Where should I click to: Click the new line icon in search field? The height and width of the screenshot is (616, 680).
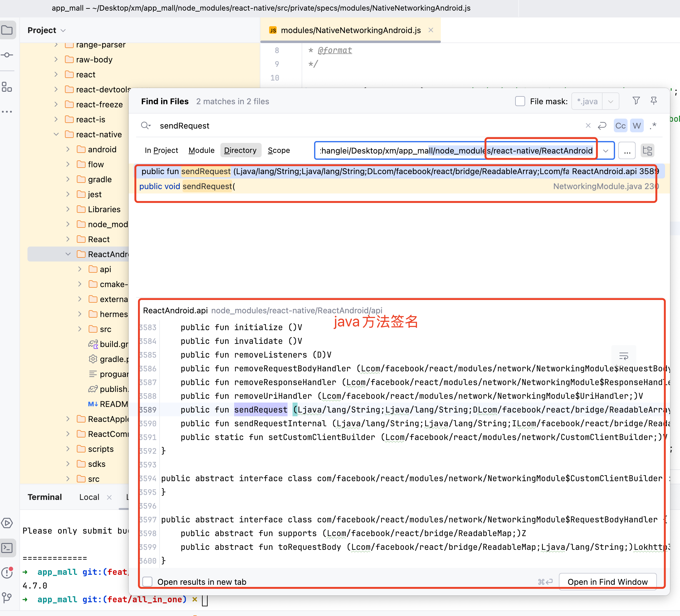(x=602, y=126)
